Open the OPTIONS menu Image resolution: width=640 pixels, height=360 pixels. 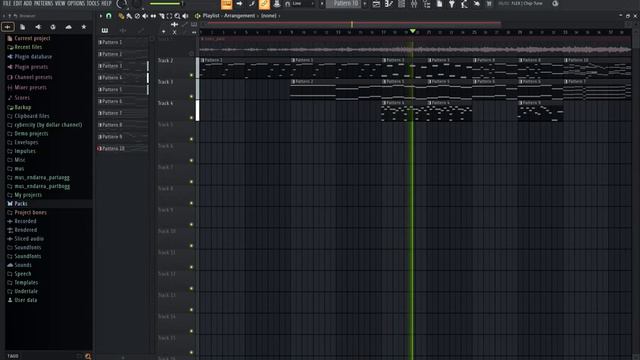(76, 3)
